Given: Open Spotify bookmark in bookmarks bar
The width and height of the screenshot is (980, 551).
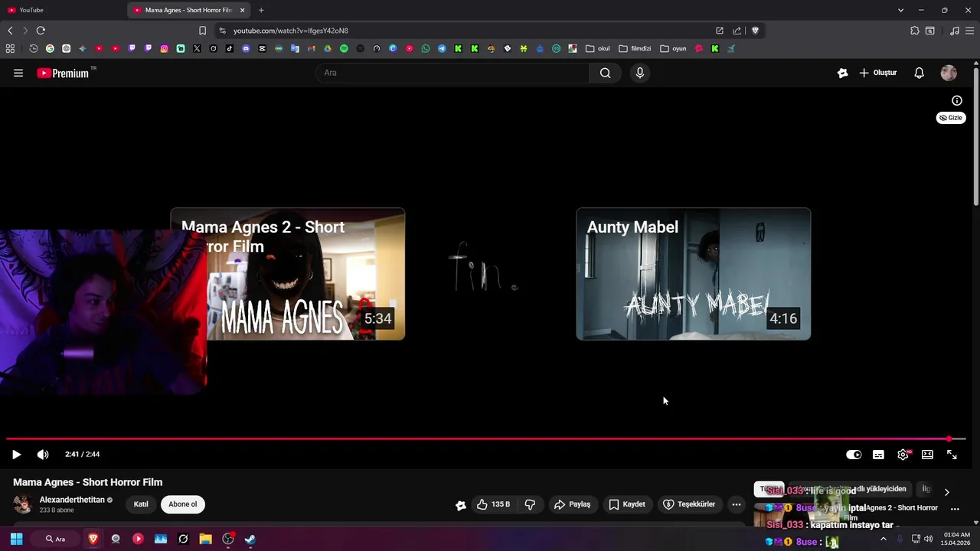Looking at the screenshot, I should pyautogui.click(x=344, y=48).
